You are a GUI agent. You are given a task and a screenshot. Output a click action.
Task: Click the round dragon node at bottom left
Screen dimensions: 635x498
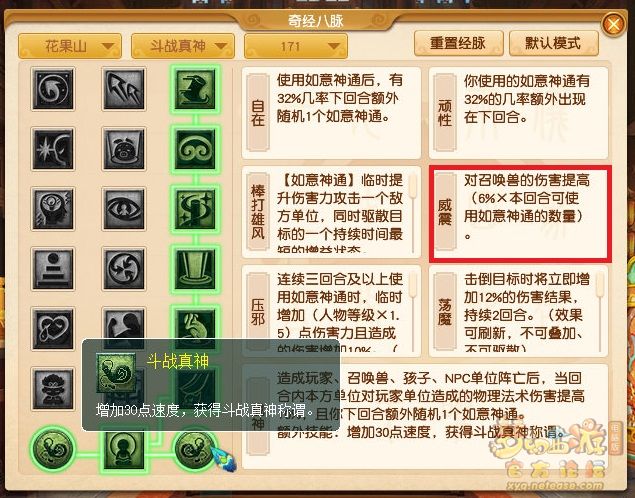[x=53, y=449]
